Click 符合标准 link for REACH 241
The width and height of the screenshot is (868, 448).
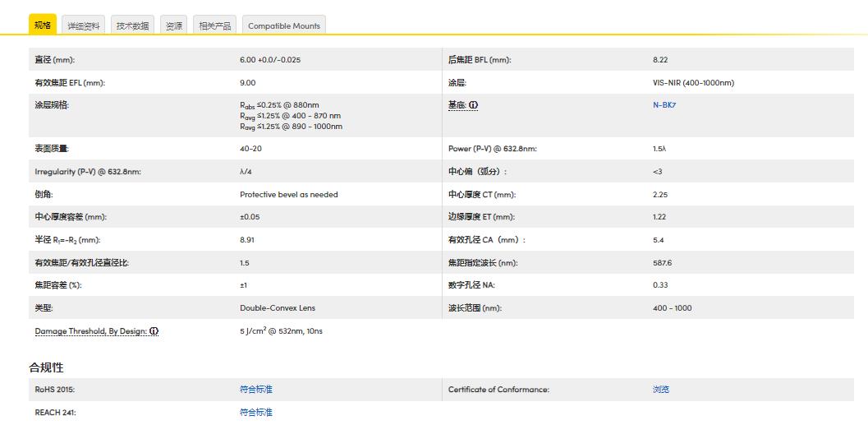(255, 413)
